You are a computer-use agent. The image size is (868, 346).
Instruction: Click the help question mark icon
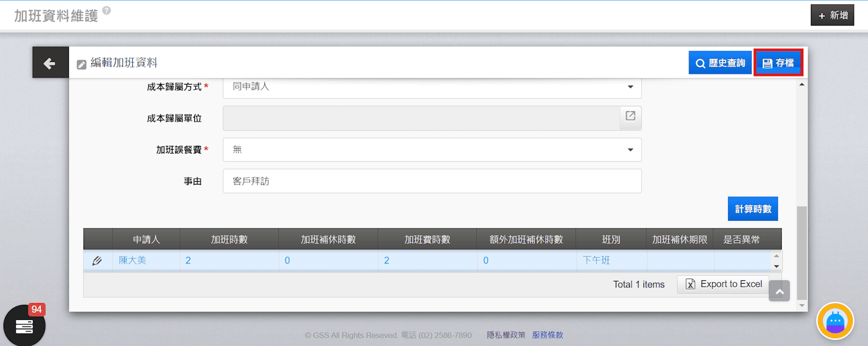tap(106, 10)
